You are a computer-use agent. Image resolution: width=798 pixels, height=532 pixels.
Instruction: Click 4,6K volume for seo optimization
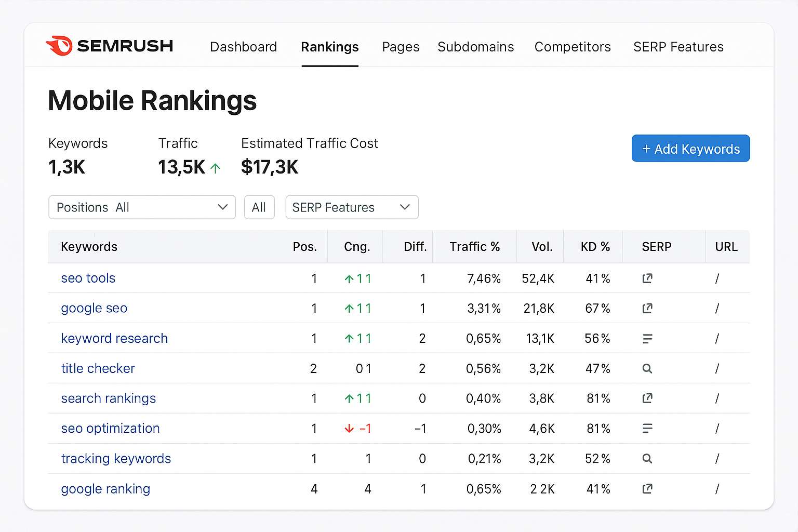[542, 429]
